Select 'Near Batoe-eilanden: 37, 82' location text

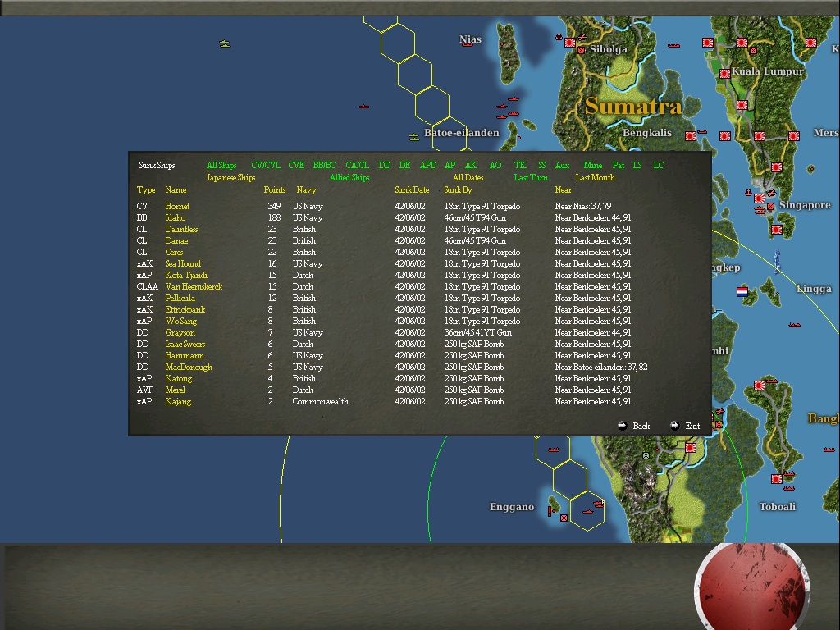tap(601, 367)
